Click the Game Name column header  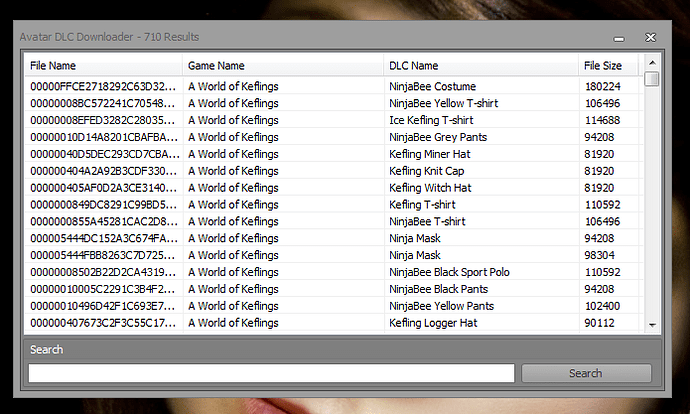283,66
